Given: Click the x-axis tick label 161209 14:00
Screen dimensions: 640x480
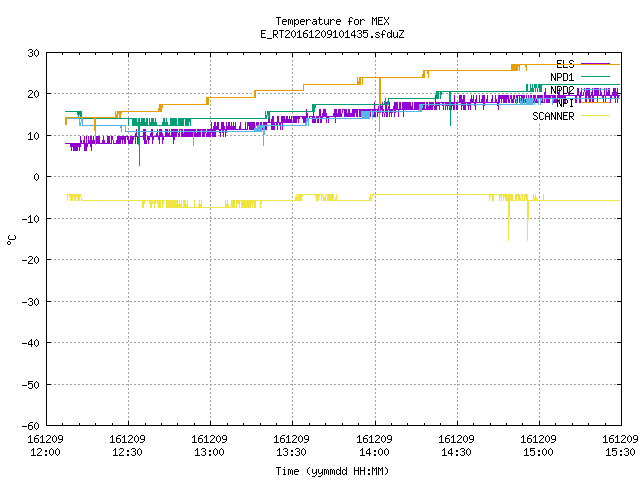Looking at the screenshot, I should click(x=374, y=446).
